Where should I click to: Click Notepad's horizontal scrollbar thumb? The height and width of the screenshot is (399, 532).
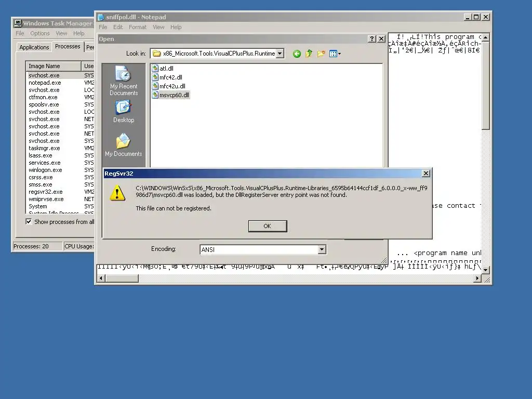[x=122, y=278]
